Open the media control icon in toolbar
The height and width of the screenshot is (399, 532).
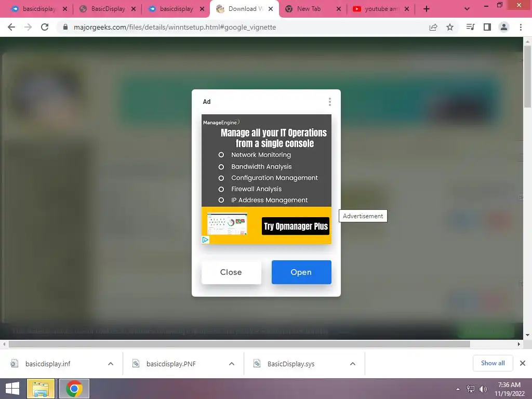coord(470,27)
